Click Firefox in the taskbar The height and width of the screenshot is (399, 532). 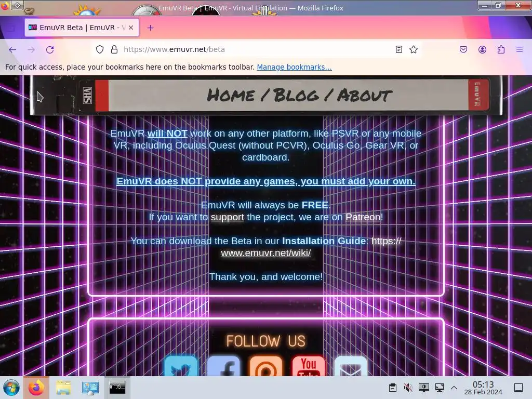coord(36,388)
